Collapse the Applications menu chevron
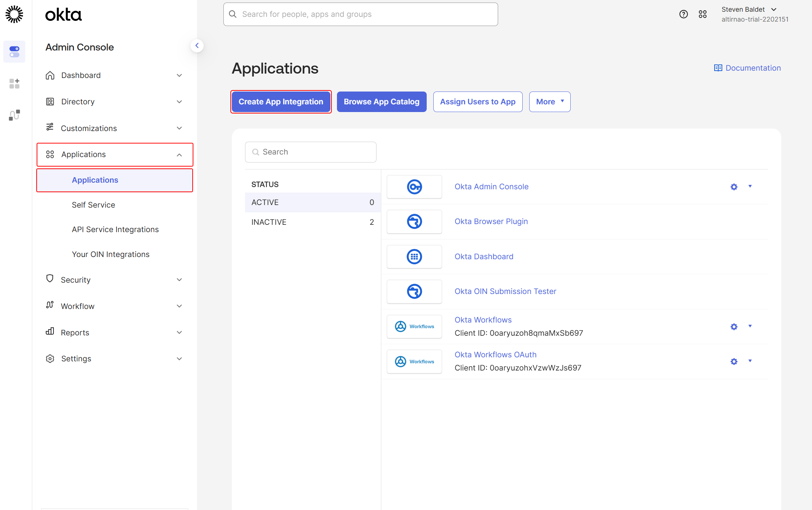The height and width of the screenshot is (510, 812). click(179, 155)
